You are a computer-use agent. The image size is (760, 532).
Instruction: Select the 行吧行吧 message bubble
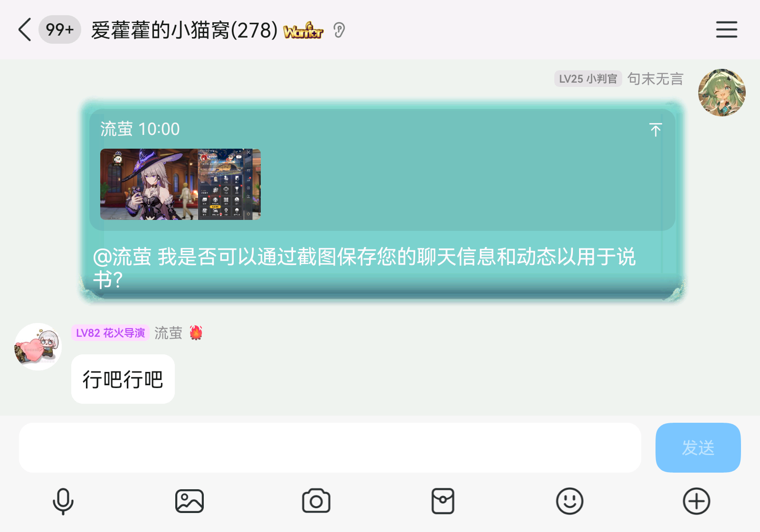pos(123,379)
